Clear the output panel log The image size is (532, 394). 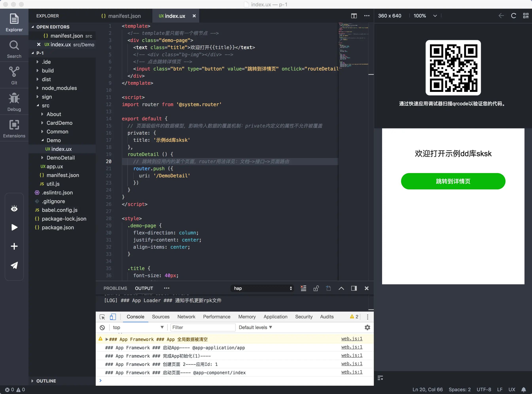[x=303, y=288]
